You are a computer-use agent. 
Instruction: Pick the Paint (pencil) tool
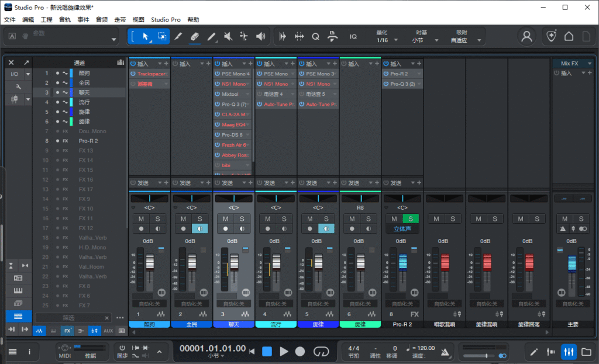[x=211, y=37]
